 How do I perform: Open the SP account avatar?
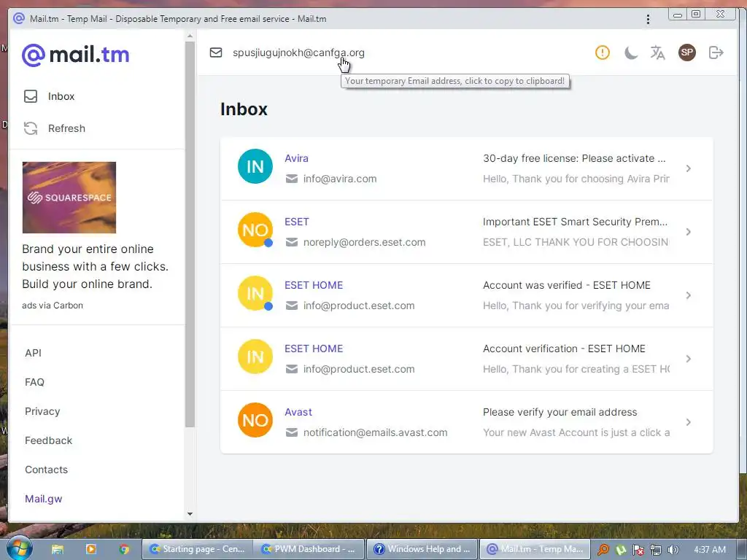coord(687,52)
